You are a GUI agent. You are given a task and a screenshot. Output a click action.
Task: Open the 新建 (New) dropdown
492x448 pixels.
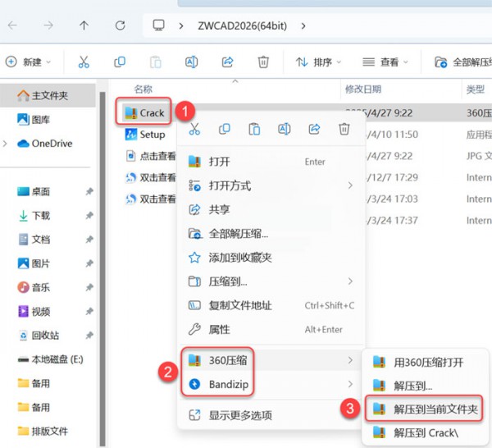[28, 62]
